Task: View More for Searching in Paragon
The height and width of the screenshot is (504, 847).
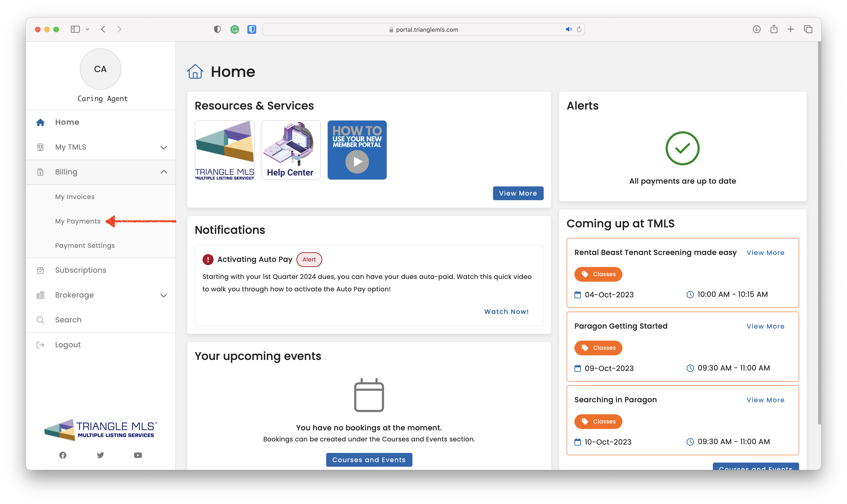Action: pyautogui.click(x=765, y=400)
